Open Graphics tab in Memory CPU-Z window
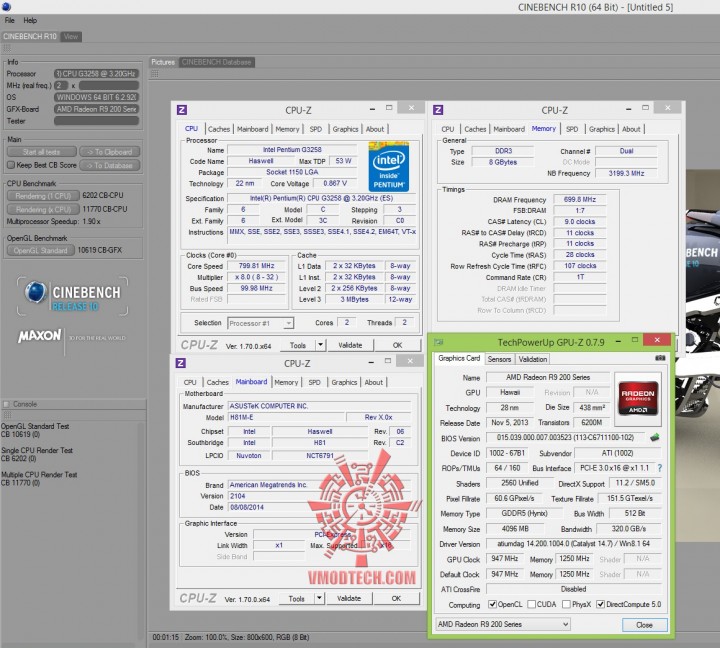The image size is (720, 648). click(602, 129)
